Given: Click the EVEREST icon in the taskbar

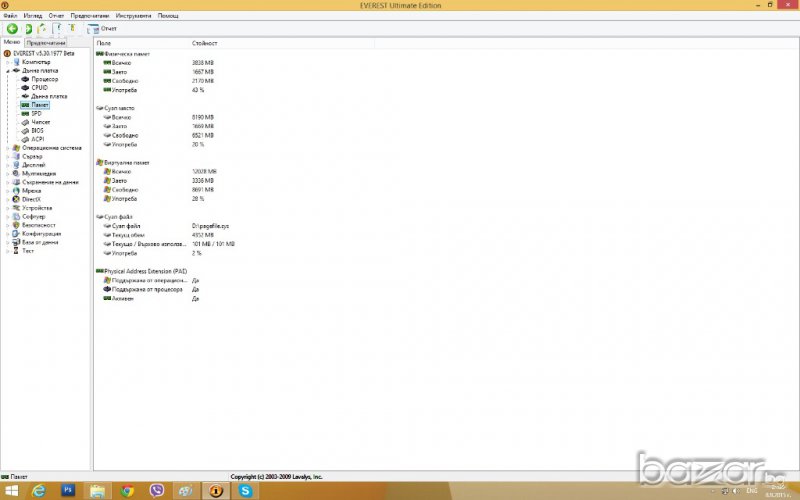Looking at the screenshot, I should tap(214, 490).
